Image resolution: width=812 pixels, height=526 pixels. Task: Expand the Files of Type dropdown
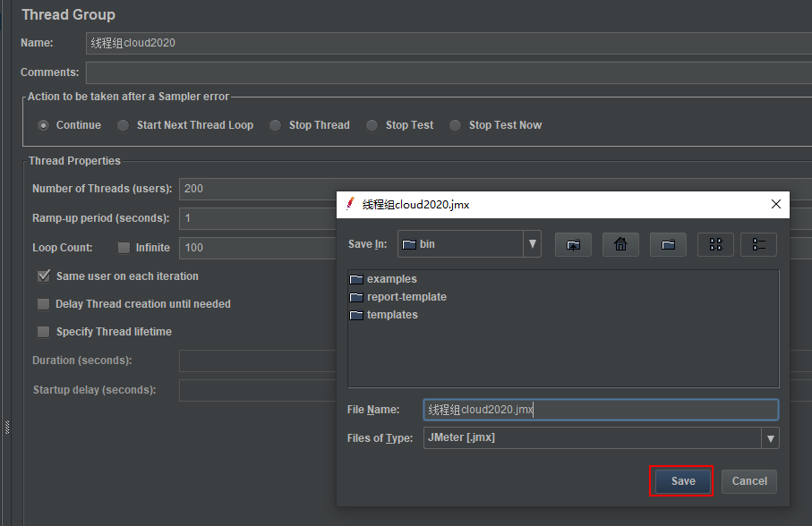point(770,438)
